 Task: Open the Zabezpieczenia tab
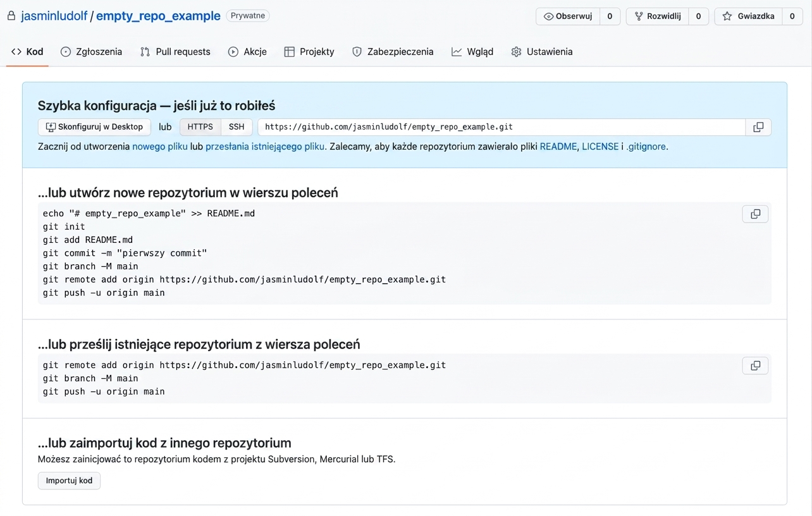393,52
